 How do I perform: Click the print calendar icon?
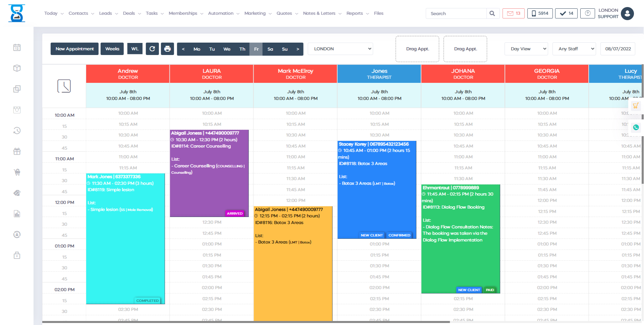[x=167, y=49]
